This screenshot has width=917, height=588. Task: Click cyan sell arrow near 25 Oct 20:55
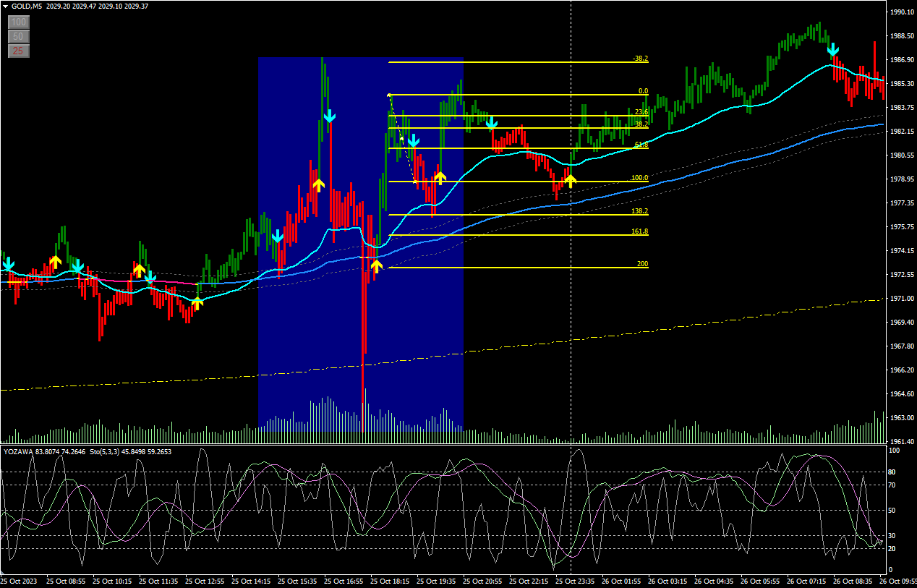492,124
